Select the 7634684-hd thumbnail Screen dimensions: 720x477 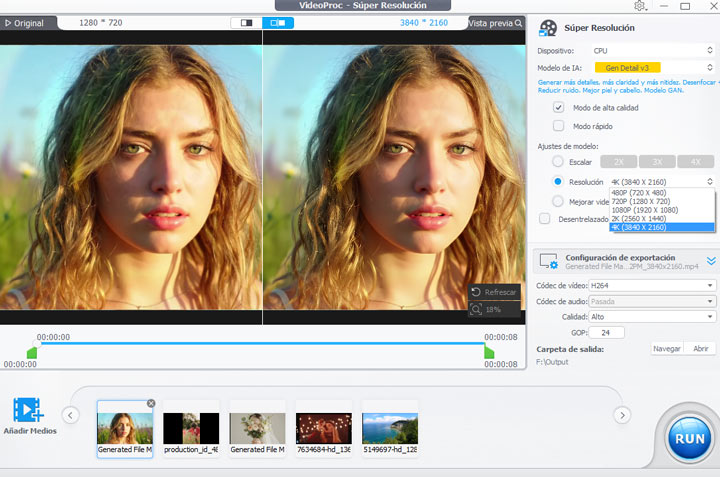point(324,428)
